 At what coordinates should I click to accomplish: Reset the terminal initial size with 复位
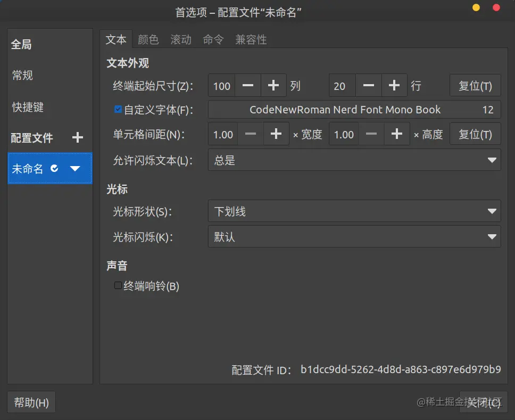[475, 86]
